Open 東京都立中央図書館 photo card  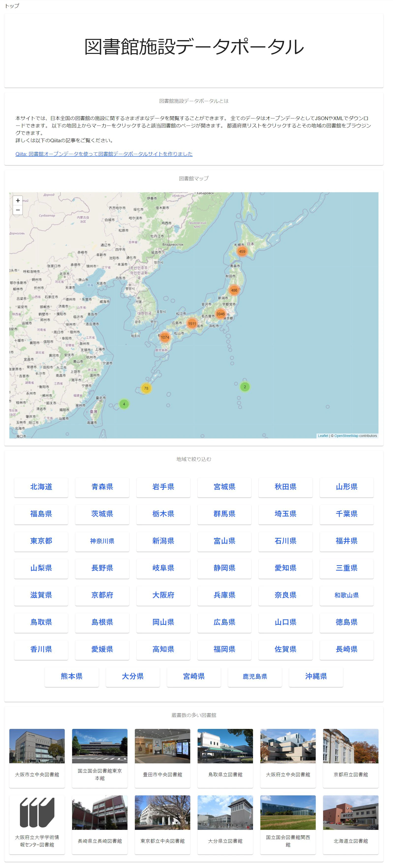162,825
